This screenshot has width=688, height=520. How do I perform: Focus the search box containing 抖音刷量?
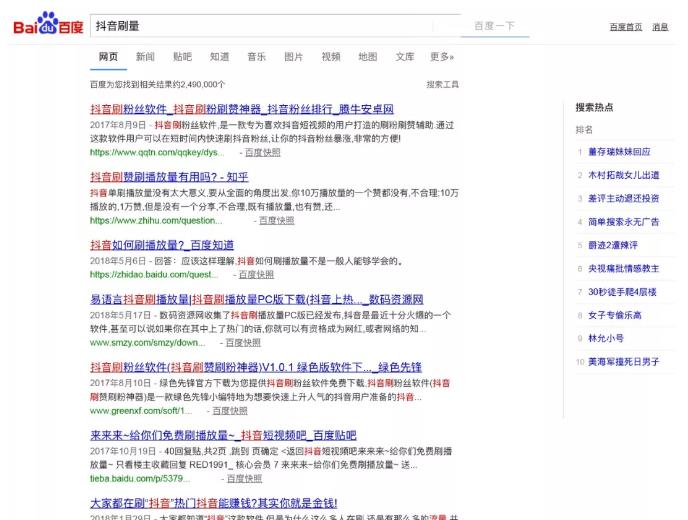point(275,26)
